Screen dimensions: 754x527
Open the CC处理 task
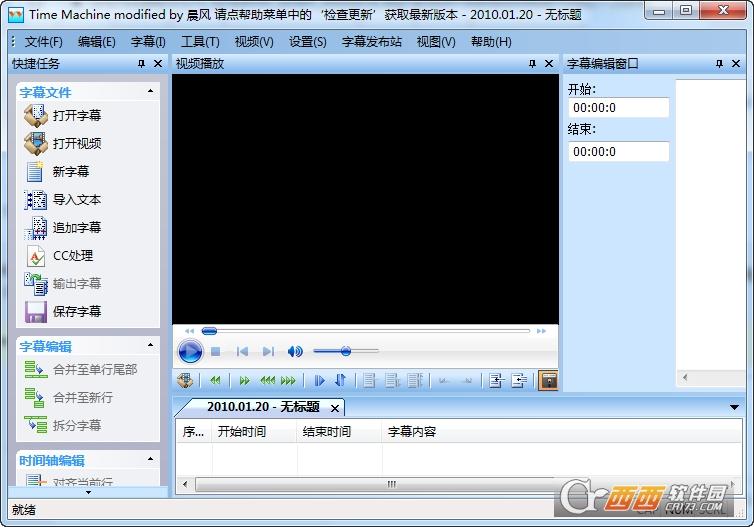pyautogui.click(x=59, y=256)
